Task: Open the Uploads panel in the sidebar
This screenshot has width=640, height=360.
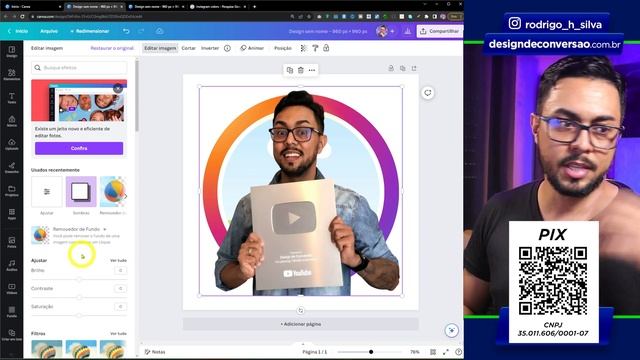Action: [11, 144]
